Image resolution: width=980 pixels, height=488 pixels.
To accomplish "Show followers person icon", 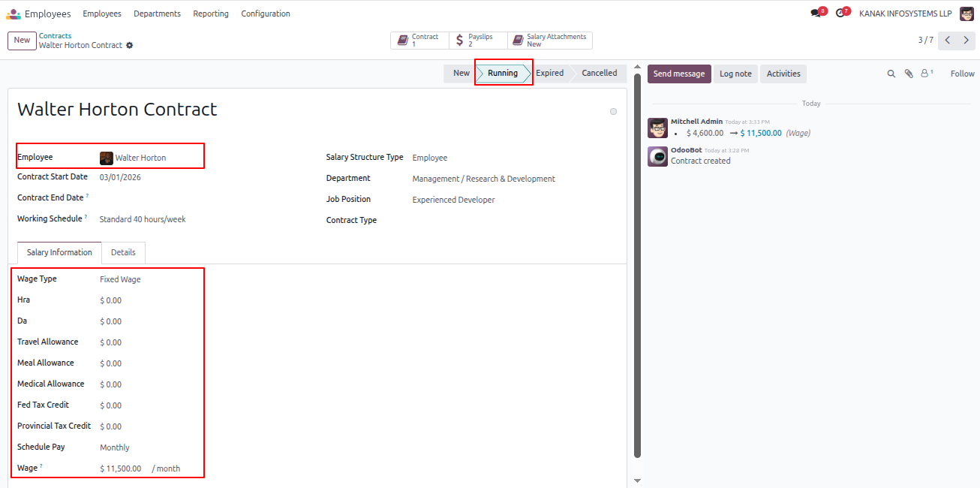I will tap(927, 74).
